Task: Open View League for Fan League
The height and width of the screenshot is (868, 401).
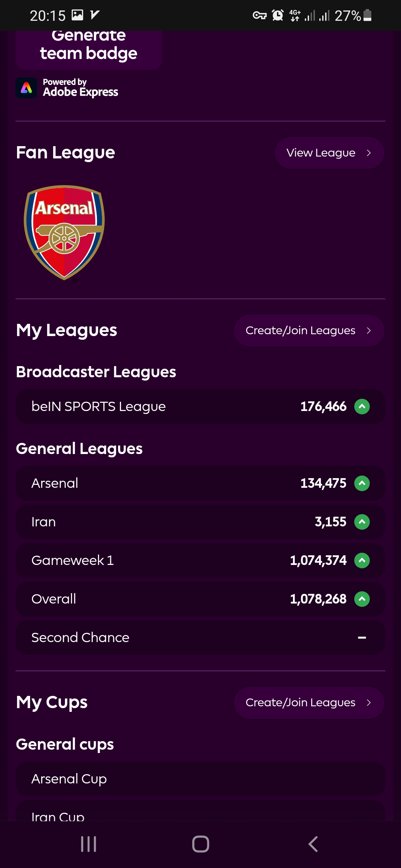Action: click(x=329, y=153)
